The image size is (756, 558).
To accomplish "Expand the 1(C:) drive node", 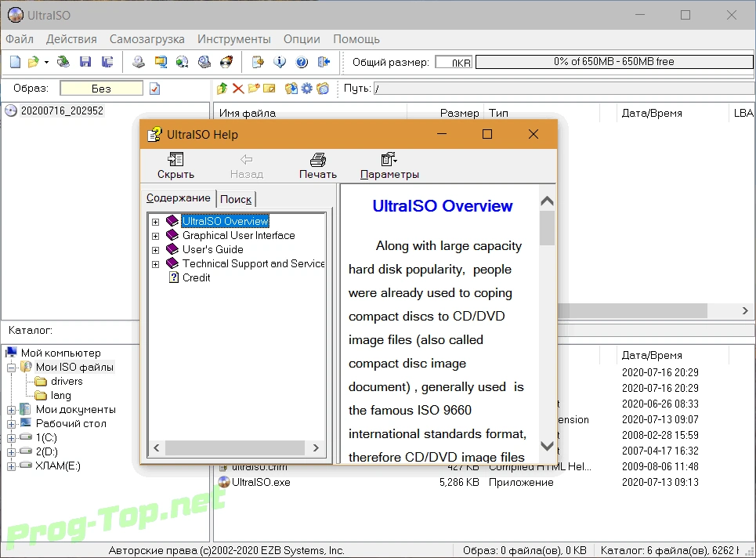I will pos(12,438).
